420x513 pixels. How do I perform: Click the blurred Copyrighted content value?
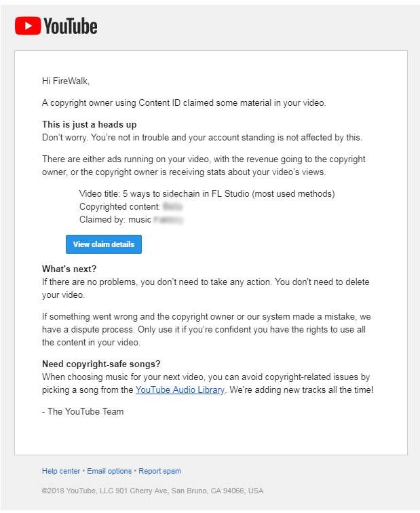[x=172, y=207]
